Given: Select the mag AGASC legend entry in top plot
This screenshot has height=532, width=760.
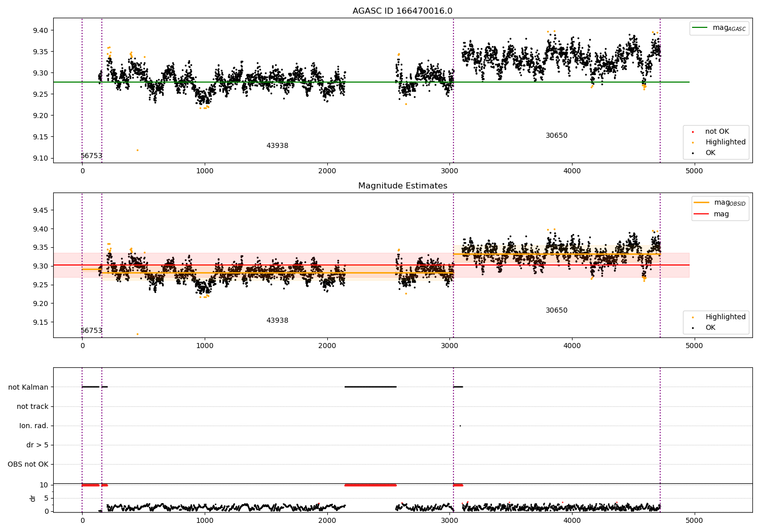Looking at the screenshot, I should [719, 28].
